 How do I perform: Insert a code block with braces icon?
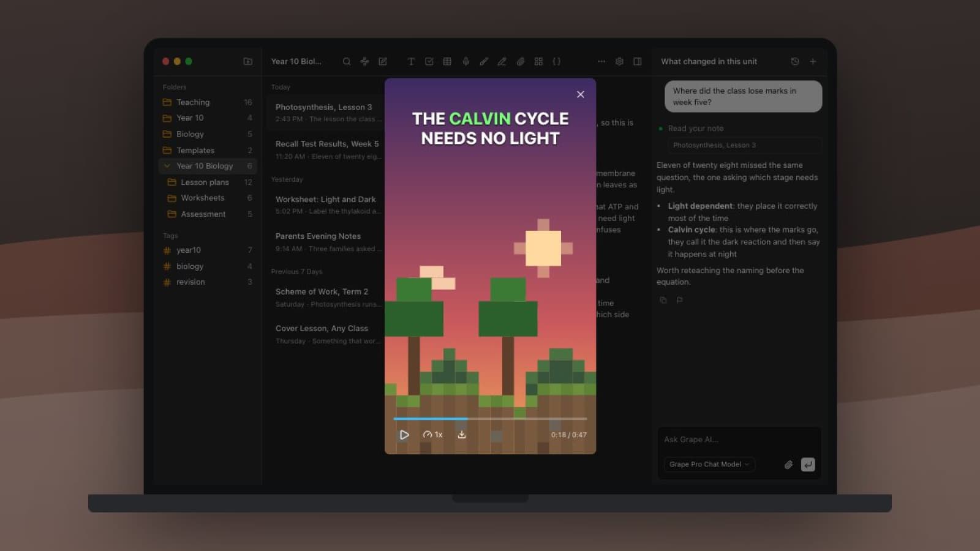click(556, 61)
